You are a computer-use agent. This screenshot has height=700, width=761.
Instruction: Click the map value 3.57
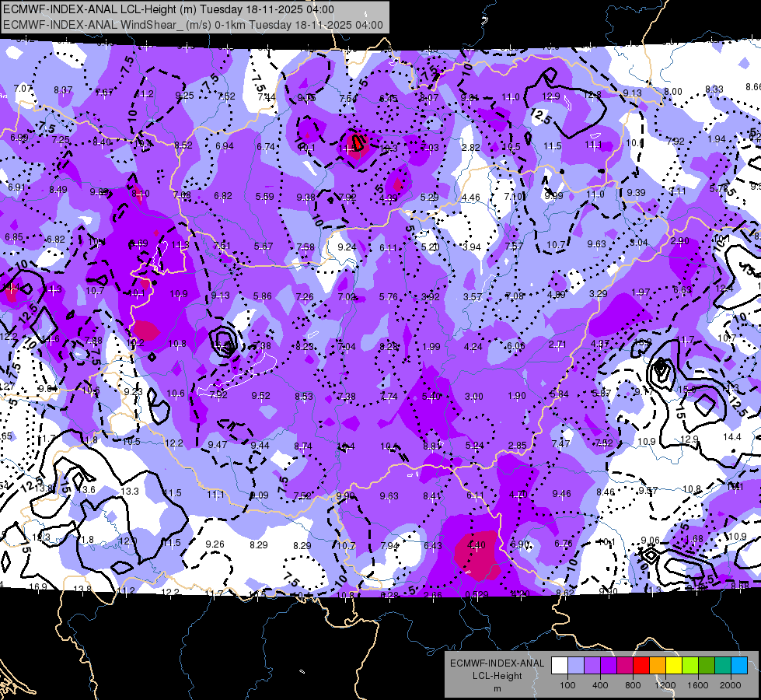click(x=473, y=297)
